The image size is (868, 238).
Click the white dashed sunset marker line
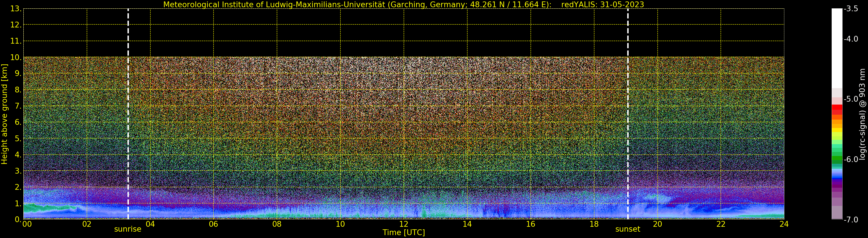coord(628,114)
